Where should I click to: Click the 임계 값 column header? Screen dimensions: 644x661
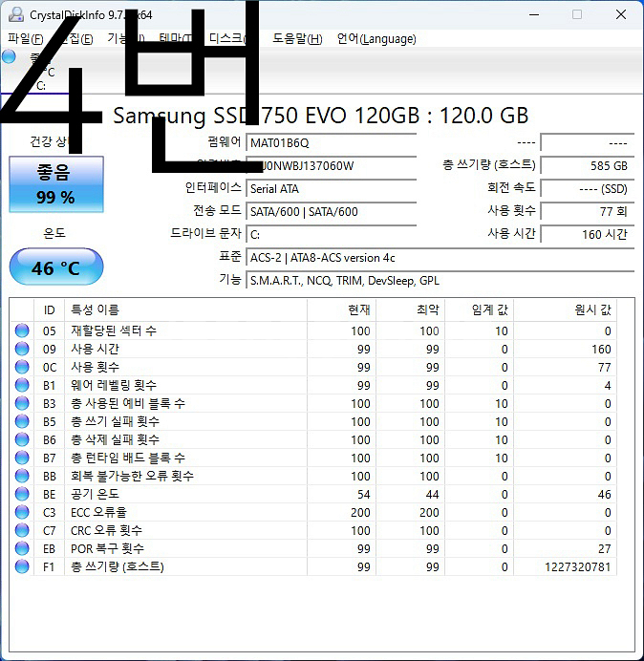pos(479,310)
